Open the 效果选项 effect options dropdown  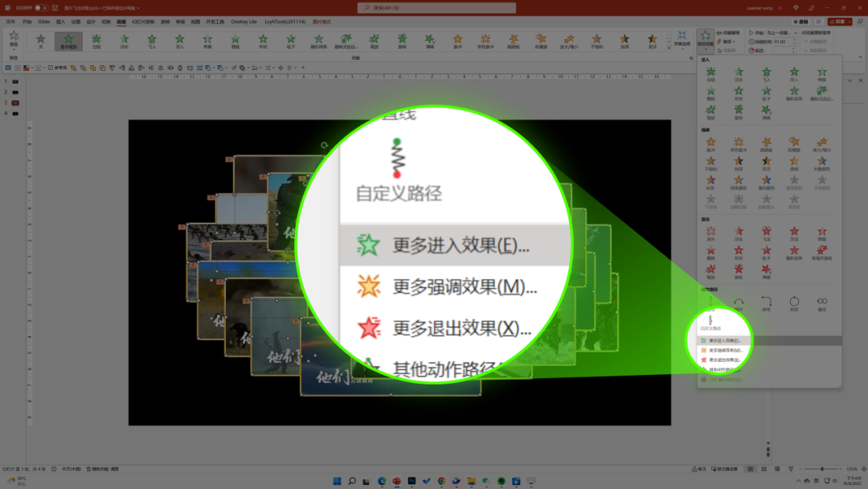pyautogui.click(x=682, y=40)
